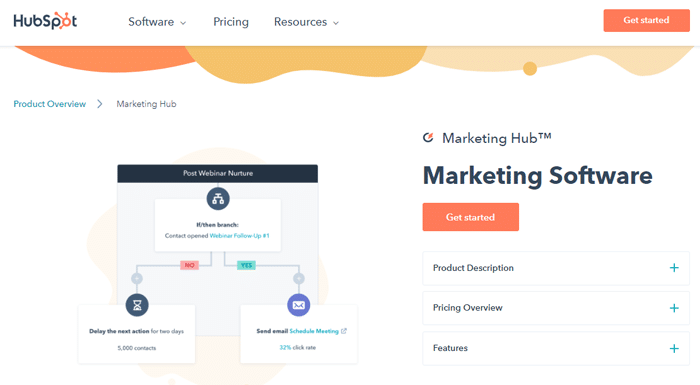Click the Marketing Hub™ title text

coord(497,138)
